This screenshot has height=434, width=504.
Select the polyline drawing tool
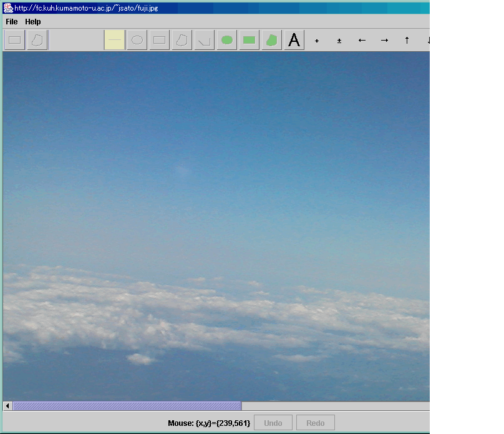(205, 40)
